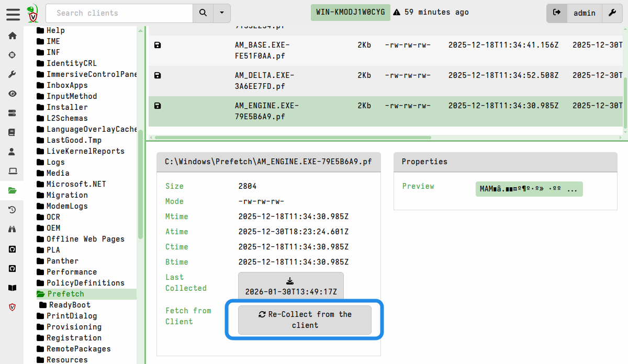The height and width of the screenshot is (364, 628).
Task: Click the logout arrow icon
Action: pyautogui.click(x=557, y=13)
